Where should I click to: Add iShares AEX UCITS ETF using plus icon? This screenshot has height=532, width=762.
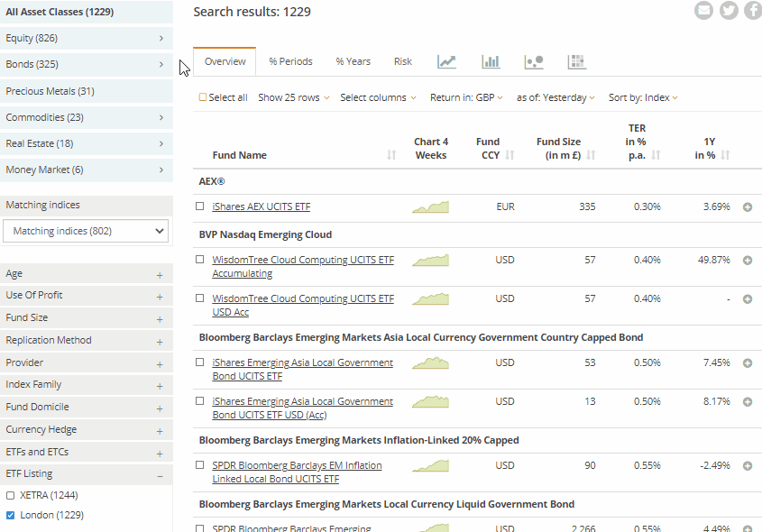[747, 206]
